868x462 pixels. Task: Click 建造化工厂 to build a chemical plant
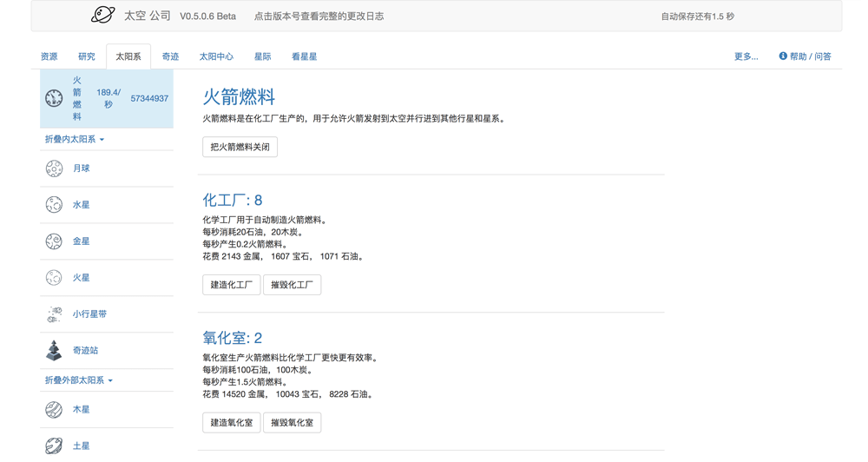[232, 285]
